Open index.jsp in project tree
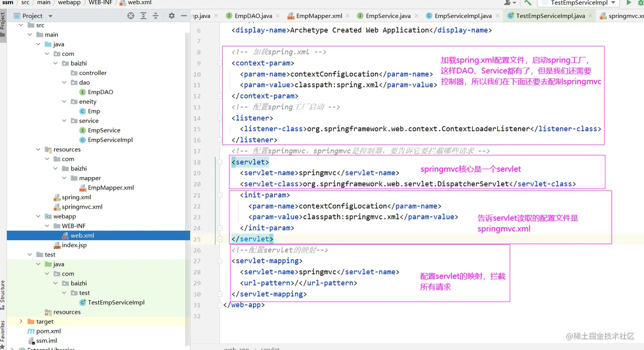This screenshot has width=644, height=350. click(74, 245)
